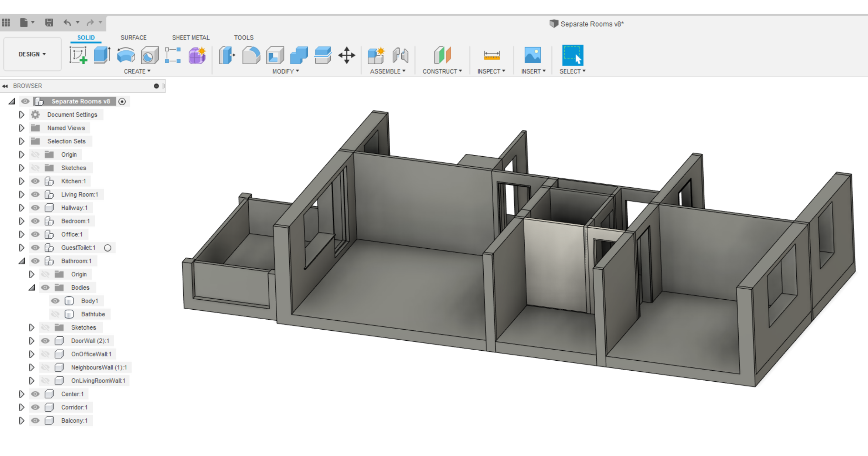Hide the Kitchen:1 component
868x456 pixels.
point(35,181)
